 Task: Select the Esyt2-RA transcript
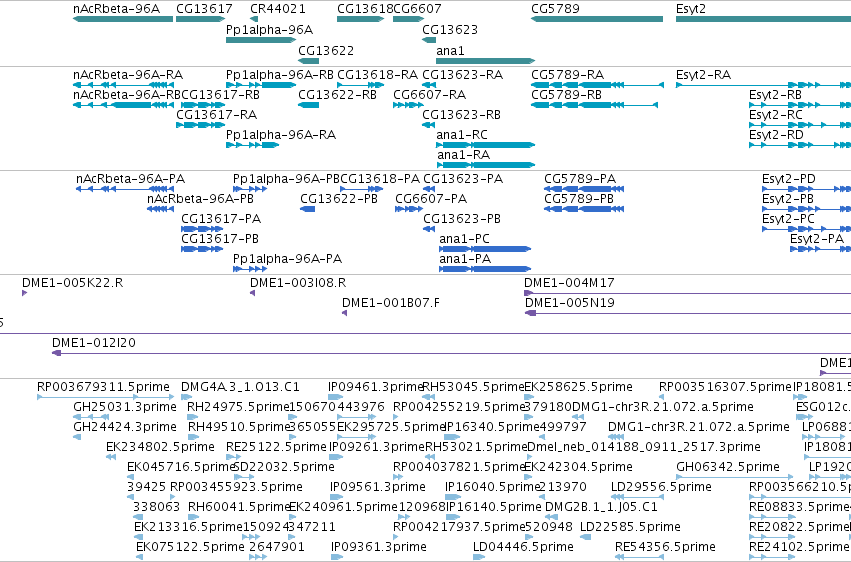pyautogui.click(x=763, y=85)
